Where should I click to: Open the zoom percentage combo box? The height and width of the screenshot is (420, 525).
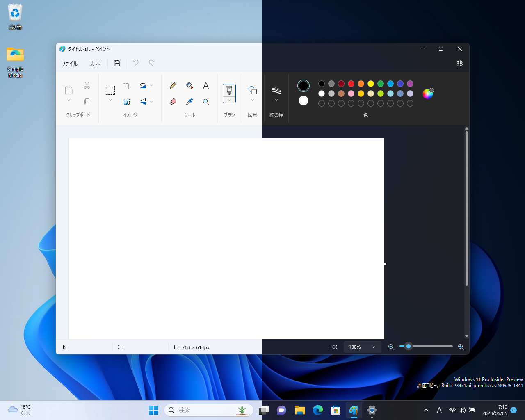pos(362,347)
